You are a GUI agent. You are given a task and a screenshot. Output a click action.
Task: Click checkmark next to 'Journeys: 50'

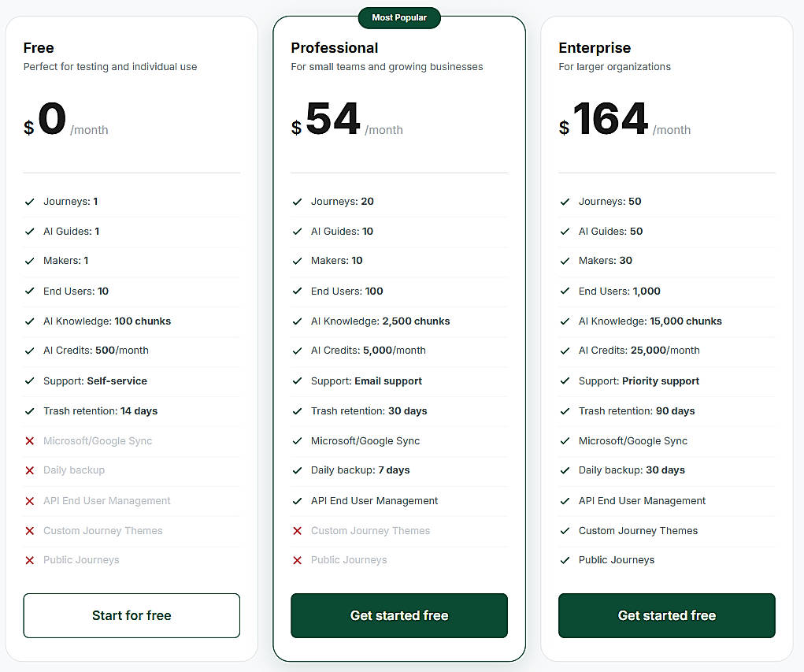tap(565, 202)
